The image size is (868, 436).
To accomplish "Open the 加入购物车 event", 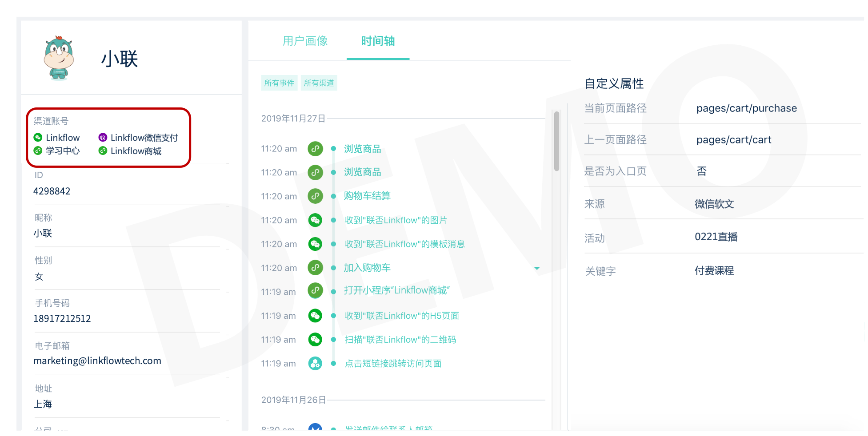I will (x=367, y=268).
